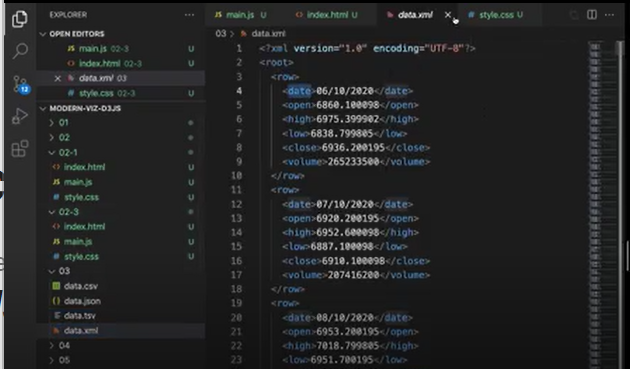The height and width of the screenshot is (369, 630).
Task: Click value 6936.200195 on line 8
Action: click(x=353, y=148)
